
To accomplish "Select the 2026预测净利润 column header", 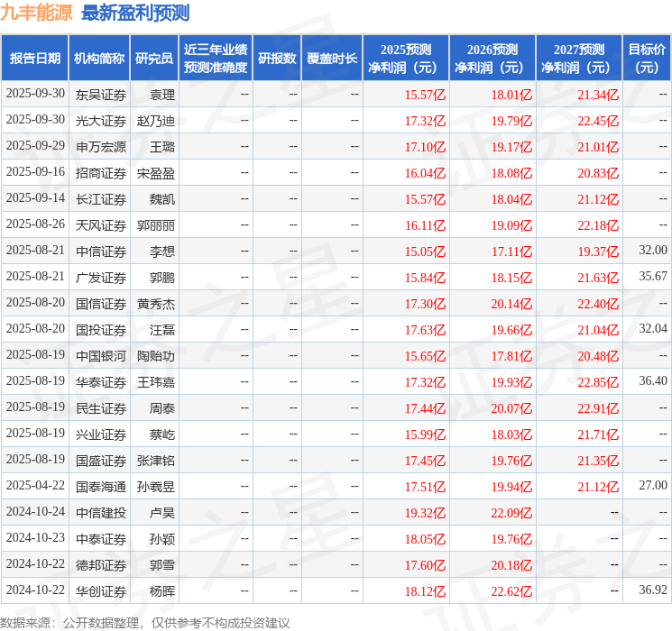I will pos(492,59).
